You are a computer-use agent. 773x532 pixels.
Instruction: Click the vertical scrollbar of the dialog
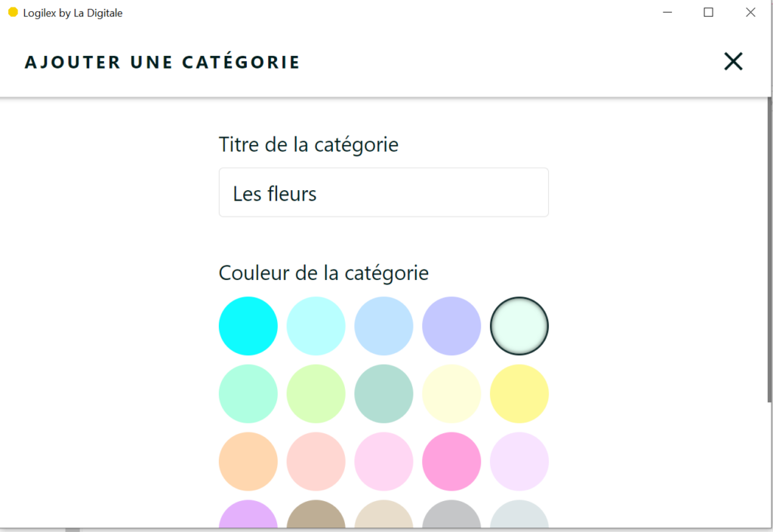(x=769, y=250)
